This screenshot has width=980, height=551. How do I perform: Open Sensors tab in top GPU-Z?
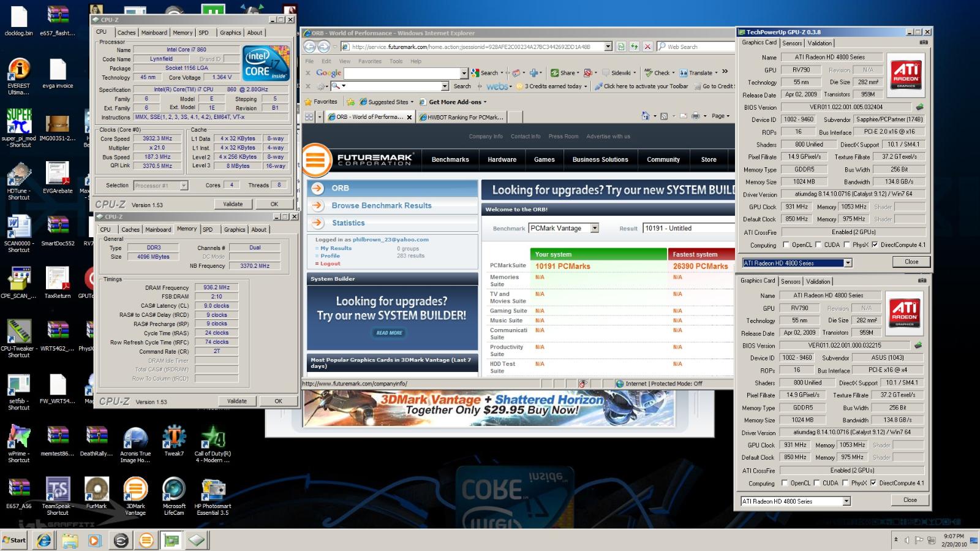click(792, 43)
